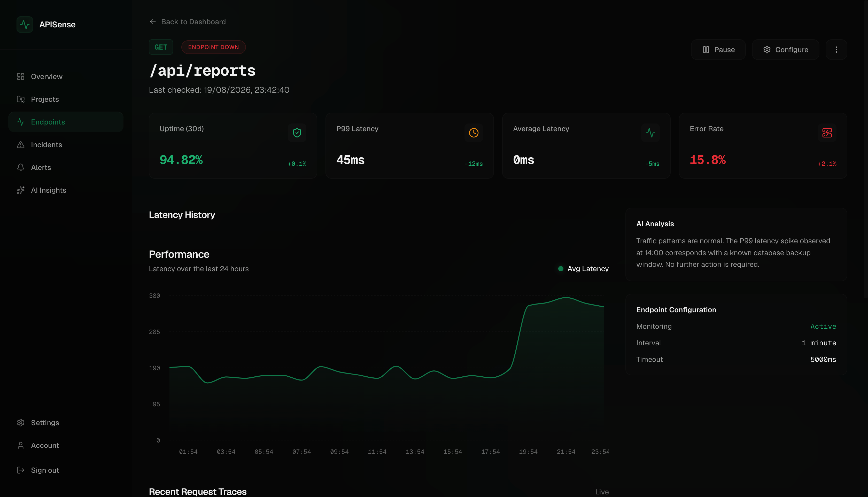Follow the Back to Dashboard link
The width and height of the screenshot is (868, 497).
(x=187, y=22)
